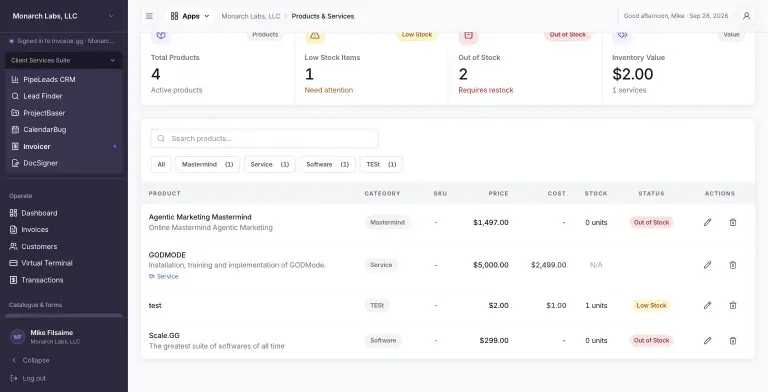The image size is (768, 392).
Task: Click the Agentic Marketing Mastermind product name
Action: point(200,217)
